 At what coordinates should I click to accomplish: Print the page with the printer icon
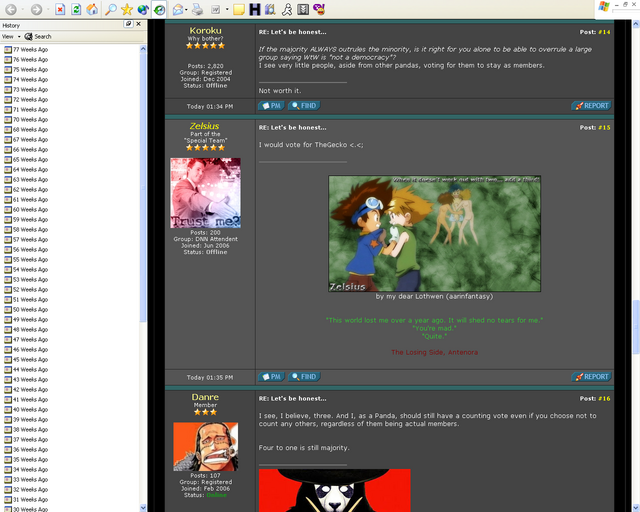(x=198, y=9)
